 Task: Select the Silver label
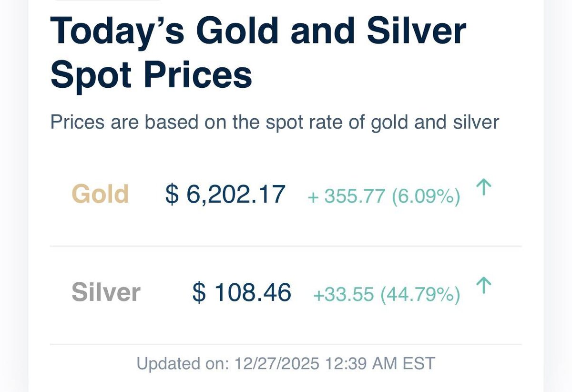coord(106,292)
